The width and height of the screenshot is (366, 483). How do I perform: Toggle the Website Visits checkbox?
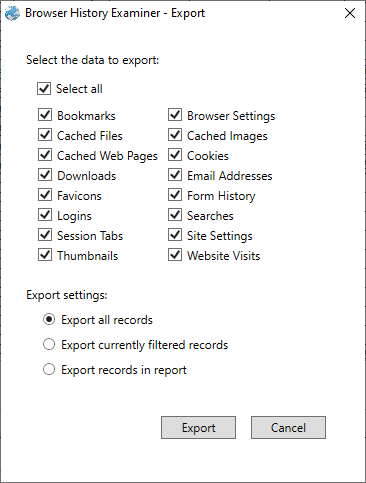click(x=175, y=255)
